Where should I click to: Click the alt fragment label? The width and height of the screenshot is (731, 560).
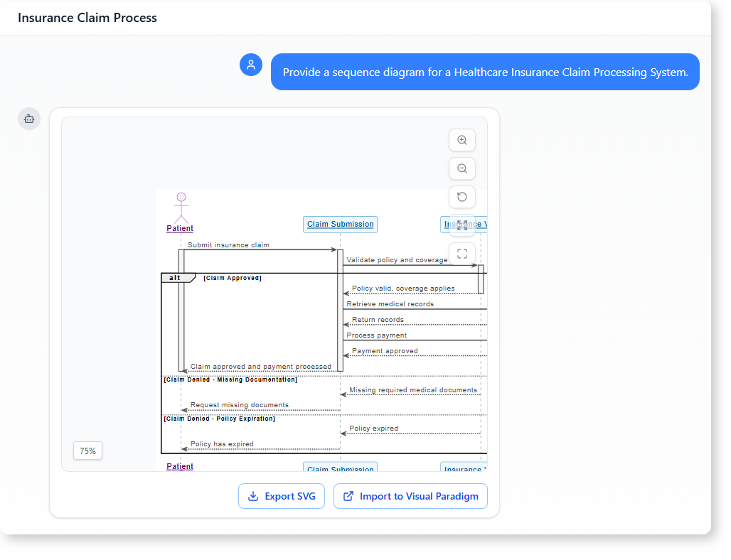[176, 278]
